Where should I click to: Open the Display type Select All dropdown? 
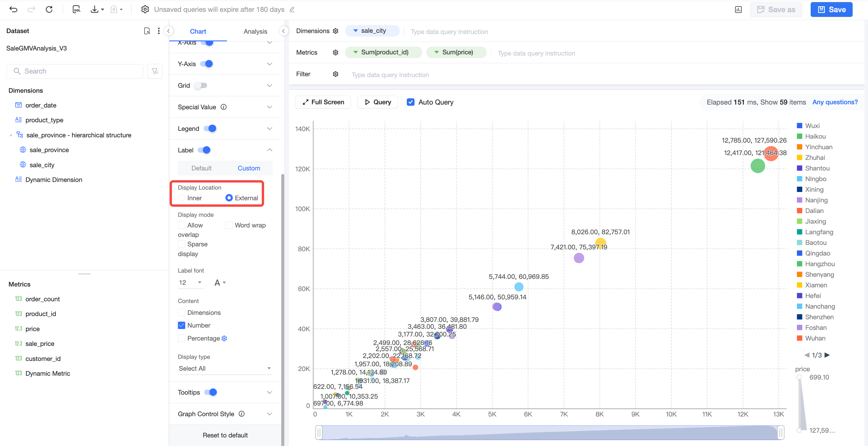[225, 369]
